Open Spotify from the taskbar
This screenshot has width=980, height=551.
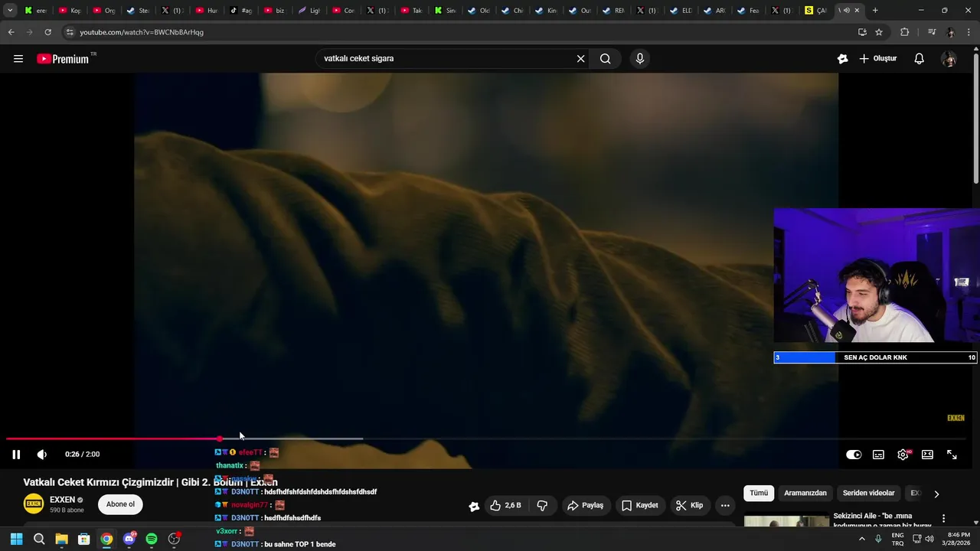pos(152,539)
